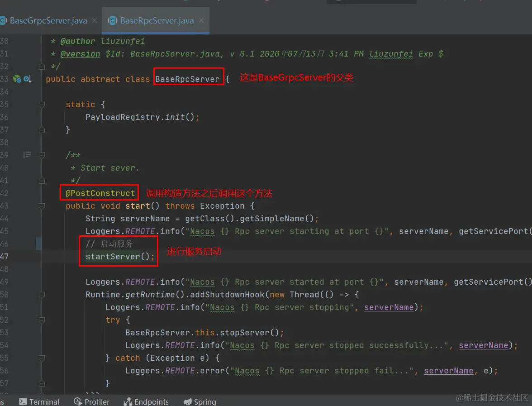This screenshot has width=532, height=406.
Task: Click BaseRpcServer.this.stopServer() statement
Action: click(x=204, y=333)
